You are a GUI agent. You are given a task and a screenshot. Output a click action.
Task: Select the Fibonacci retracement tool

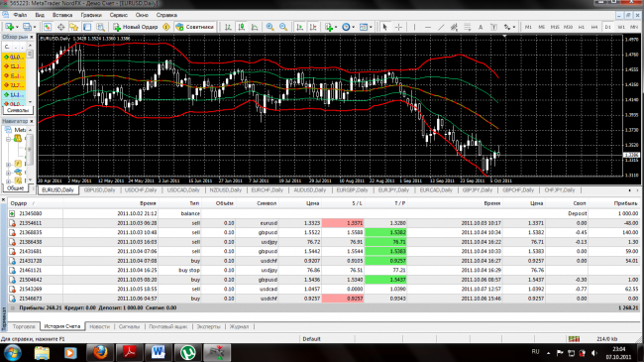coord(467,27)
